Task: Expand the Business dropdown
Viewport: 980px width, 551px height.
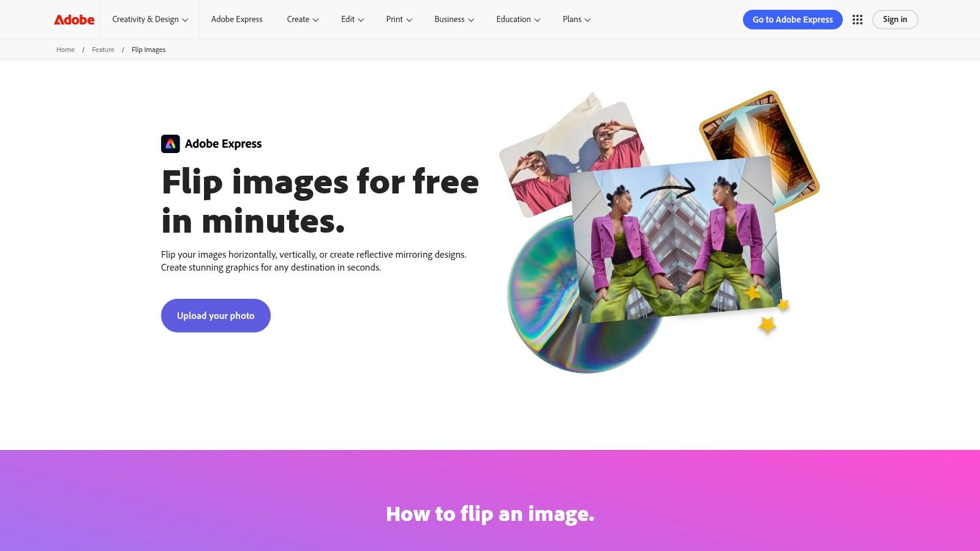Action: coord(454,20)
